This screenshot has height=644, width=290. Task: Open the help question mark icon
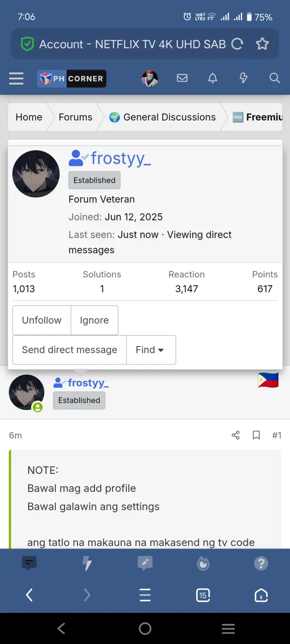[x=261, y=563]
